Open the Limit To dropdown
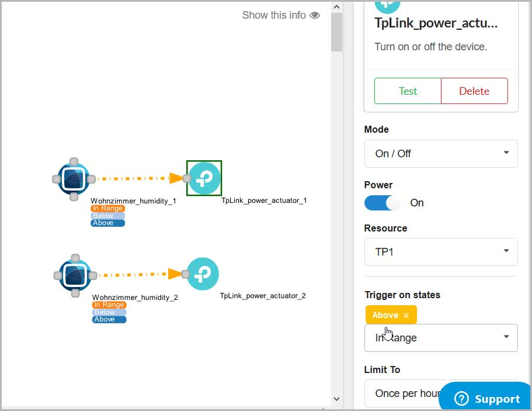532x411 pixels. (x=441, y=393)
